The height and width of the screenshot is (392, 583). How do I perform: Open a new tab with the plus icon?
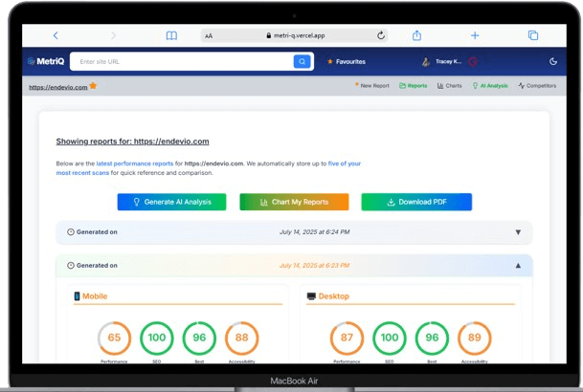click(x=475, y=35)
